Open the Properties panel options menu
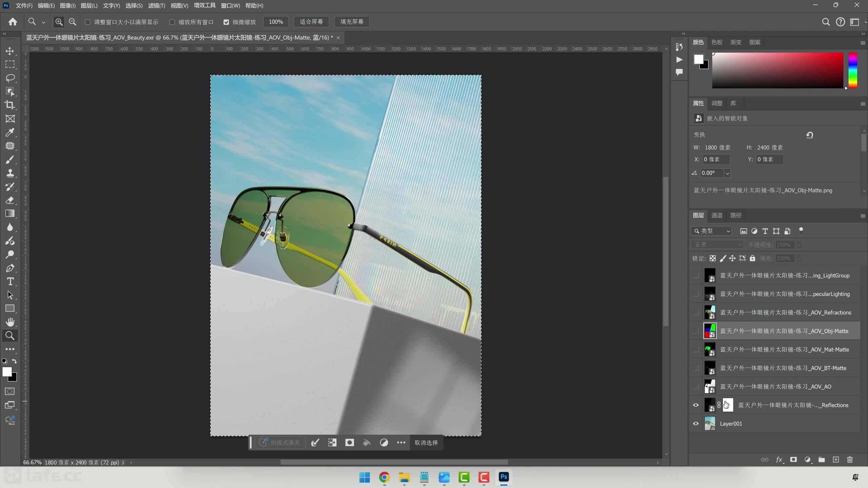The width and height of the screenshot is (868, 488). (x=863, y=104)
